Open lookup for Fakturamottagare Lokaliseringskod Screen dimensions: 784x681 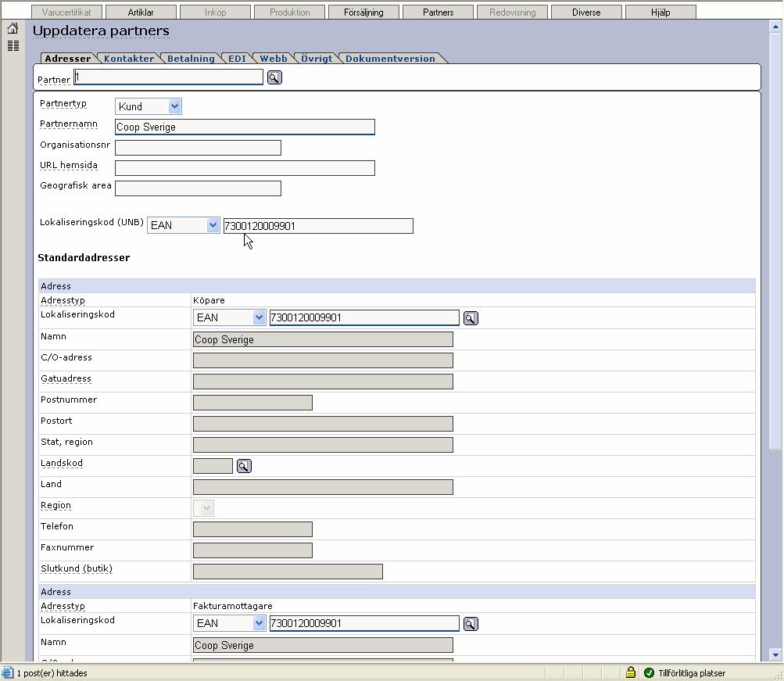coord(471,624)
